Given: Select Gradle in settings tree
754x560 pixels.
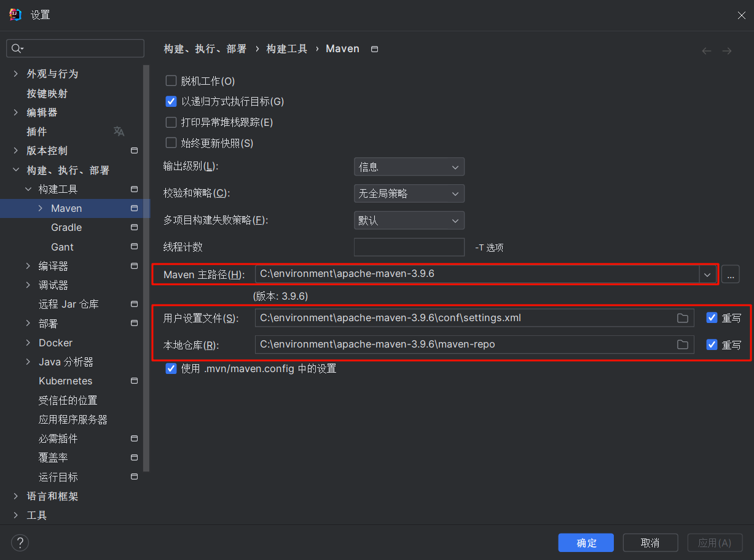Looking at the screenshot, I should (x=66, y=227).
